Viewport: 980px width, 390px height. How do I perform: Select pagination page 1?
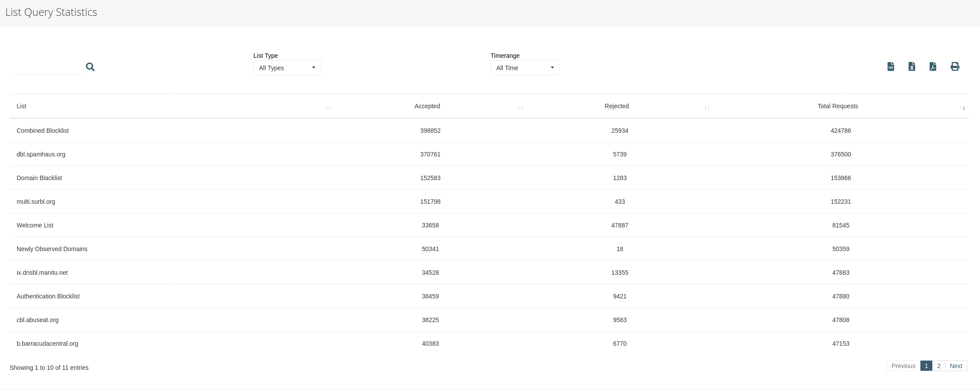click(926, 366)
